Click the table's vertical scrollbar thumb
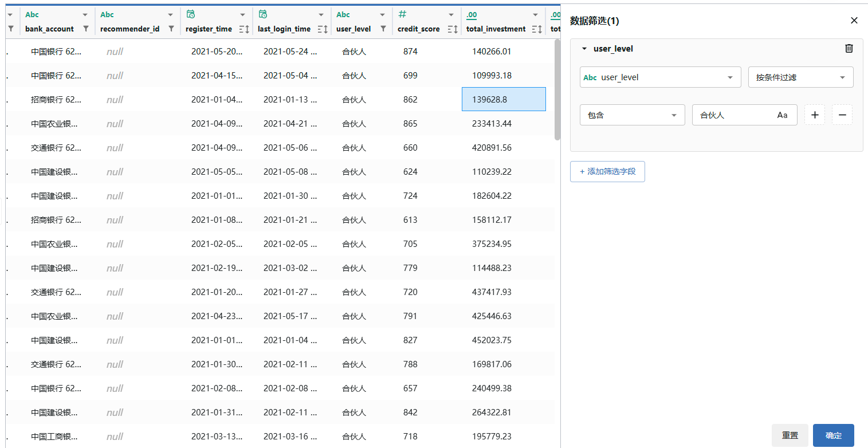 click(x=557, y=89)
